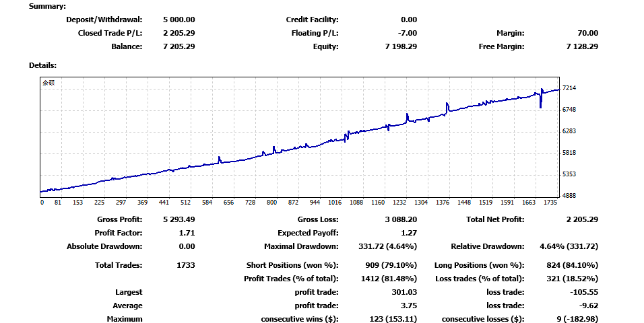Click the Balance value 7 205.29

179,47
